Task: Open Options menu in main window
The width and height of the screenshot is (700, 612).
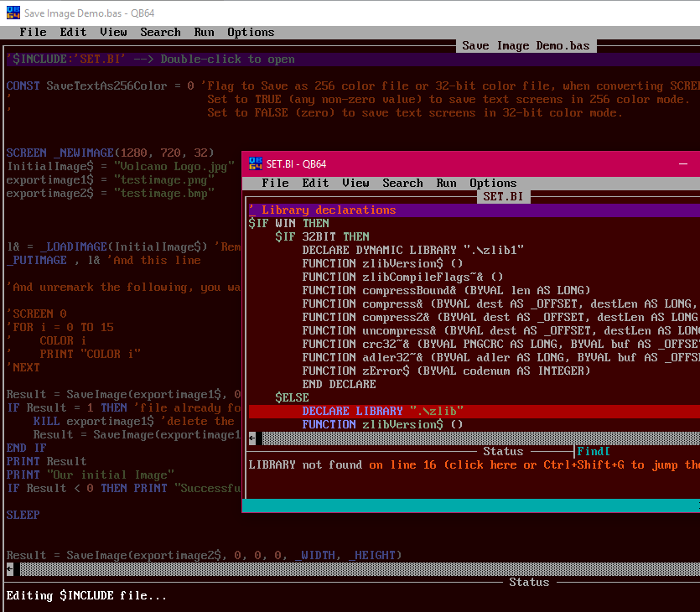Action: point(251,32)
